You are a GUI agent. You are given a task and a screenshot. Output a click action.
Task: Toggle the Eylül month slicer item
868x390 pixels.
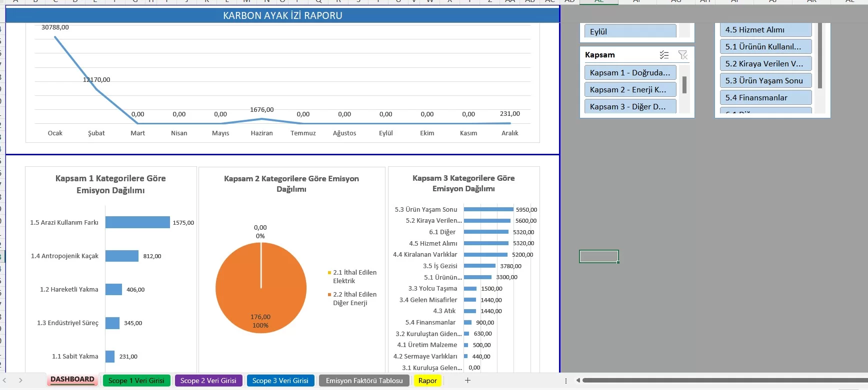(x=629, y=31)
